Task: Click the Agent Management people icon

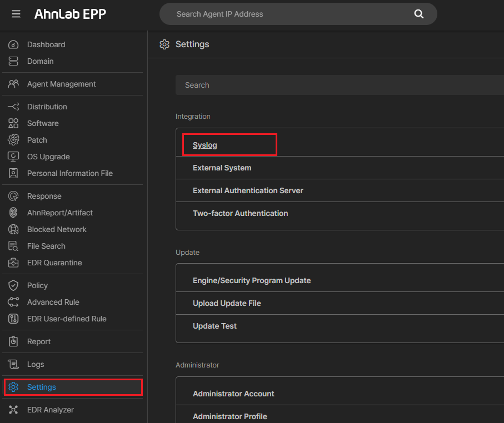Action: (13, 84)
